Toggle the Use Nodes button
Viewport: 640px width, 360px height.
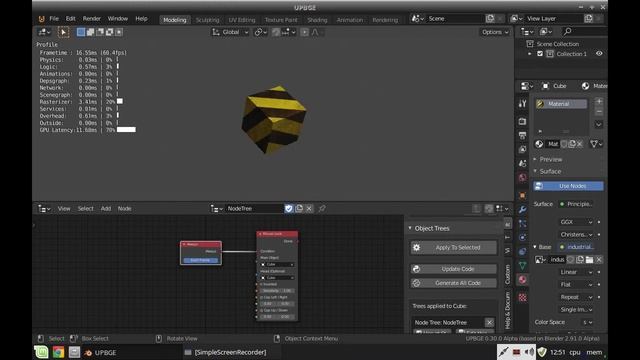[568, 186]
